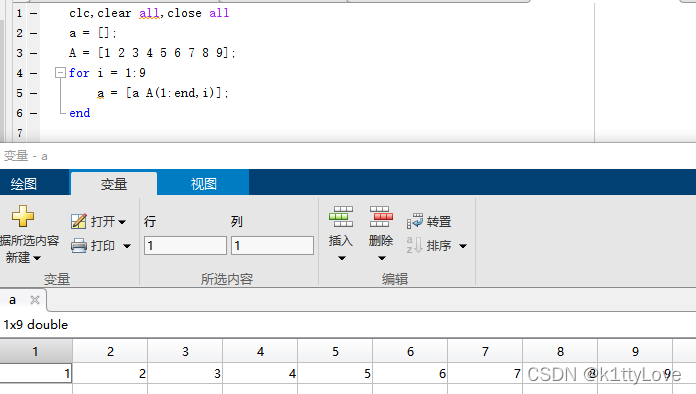This screenshot has height=394, width=696.
Task: Click breakpoint dash beside line 6
Action: pyautogui.click(x=34, y=114)
